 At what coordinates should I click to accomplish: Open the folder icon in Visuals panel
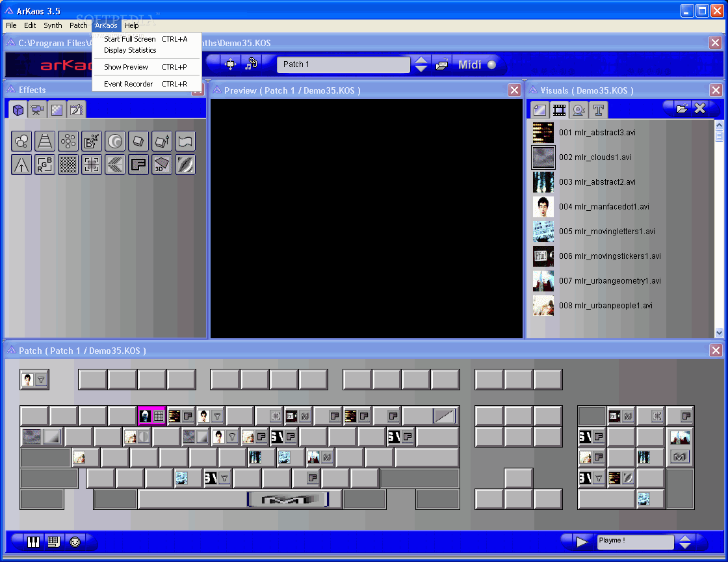point(682,109)
